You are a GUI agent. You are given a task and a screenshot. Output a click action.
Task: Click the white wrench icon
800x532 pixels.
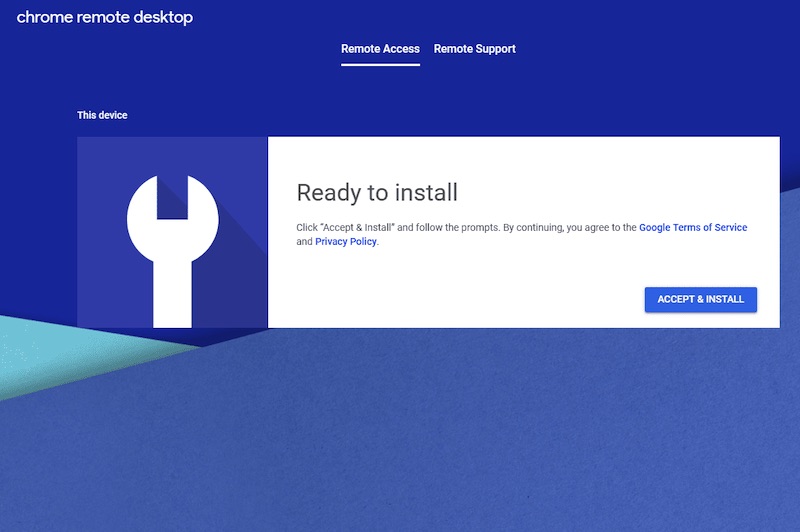tap(172, 251)
